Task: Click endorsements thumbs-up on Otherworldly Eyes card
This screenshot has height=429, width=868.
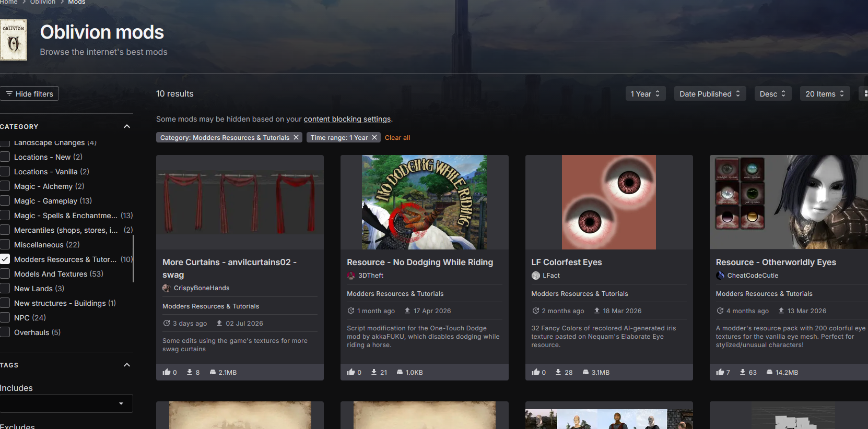Action: coord(720,372)
